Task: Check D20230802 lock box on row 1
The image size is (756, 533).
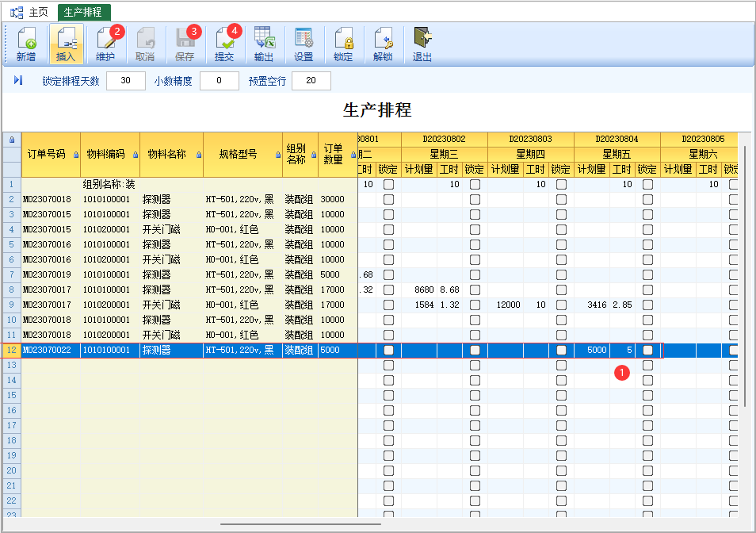Action: pos(475,184)
